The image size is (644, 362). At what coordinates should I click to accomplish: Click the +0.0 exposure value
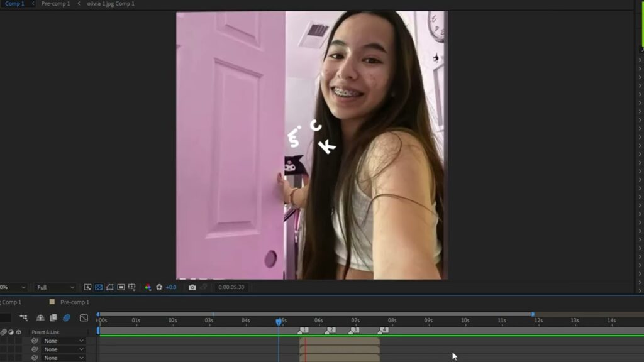pyautogui.click(x=171, y=287)
